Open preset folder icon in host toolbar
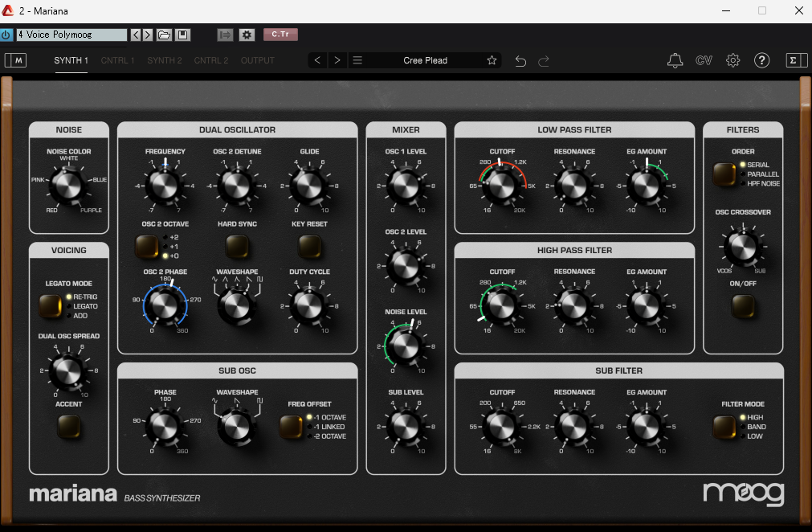 coord(164,35)
